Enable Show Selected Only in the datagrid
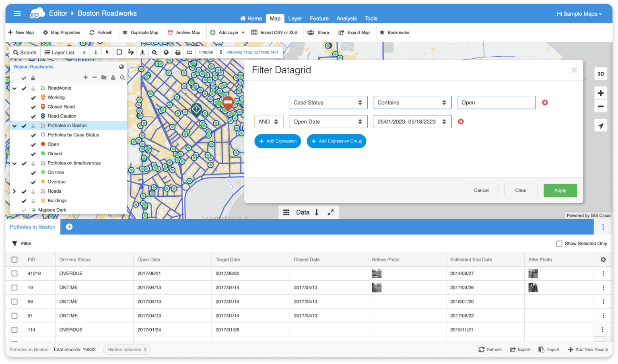 pyautogui.click(x=559, y=243)
